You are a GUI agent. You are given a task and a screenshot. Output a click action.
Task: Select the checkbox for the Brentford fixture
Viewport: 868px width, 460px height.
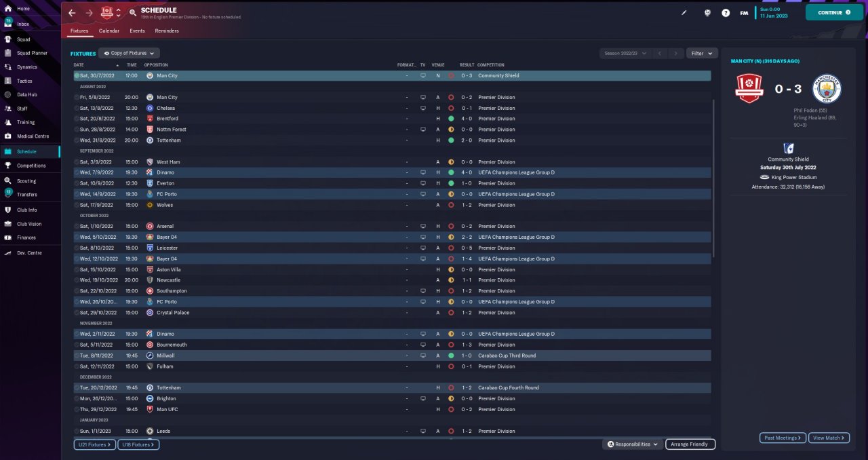click(77, 119)
